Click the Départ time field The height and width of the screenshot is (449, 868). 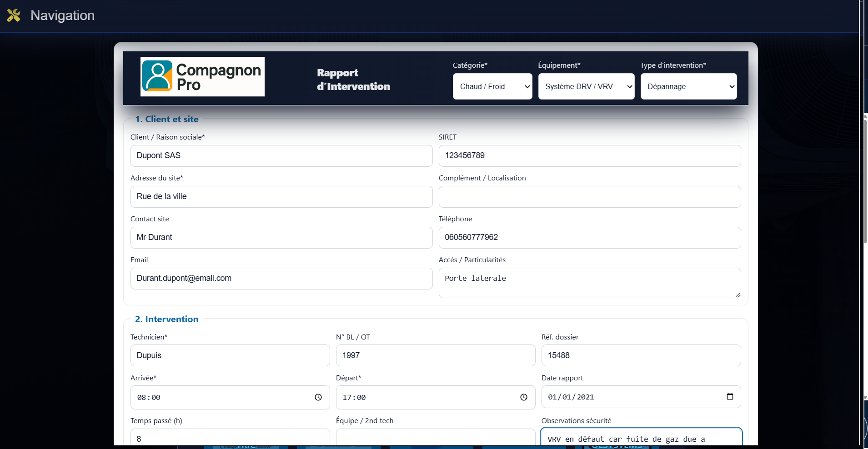coord(436,397)
